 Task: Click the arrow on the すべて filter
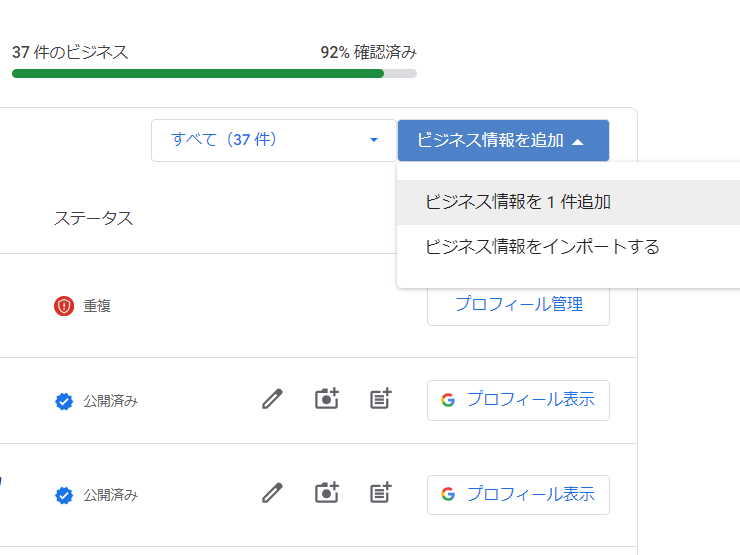[374, 140]
